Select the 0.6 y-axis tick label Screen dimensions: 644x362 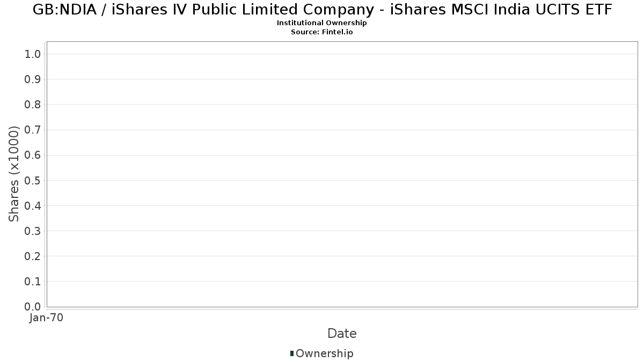[33, 155]
